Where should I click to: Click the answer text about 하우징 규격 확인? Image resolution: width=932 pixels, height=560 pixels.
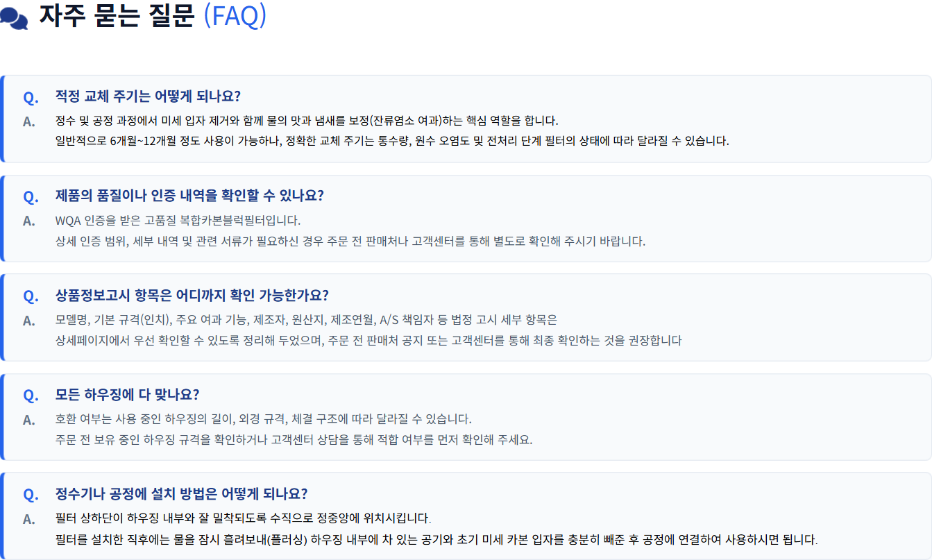pyautogui.click(x=294, y=440)
